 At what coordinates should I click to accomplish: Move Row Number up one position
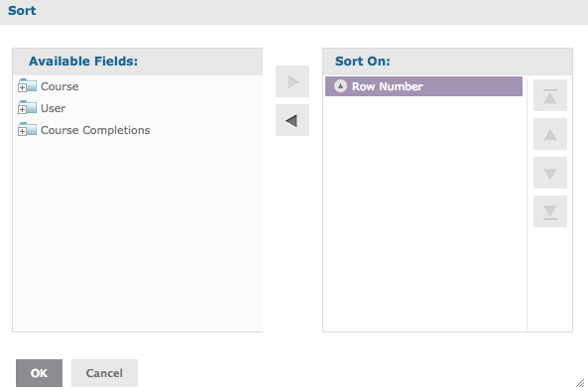(x=550, y=134)
